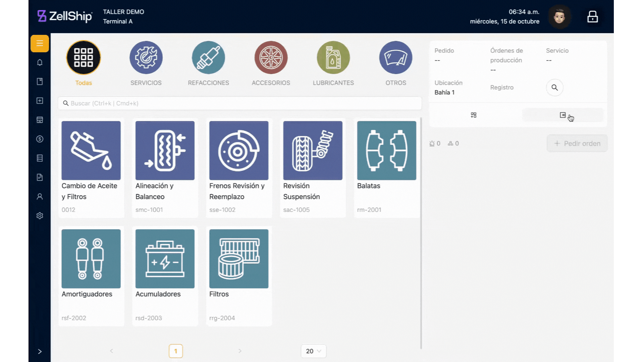The height and width of the screenshot is (362, 644).
Task: Select page 1 in the pagination
Action: tap(176, 351)
